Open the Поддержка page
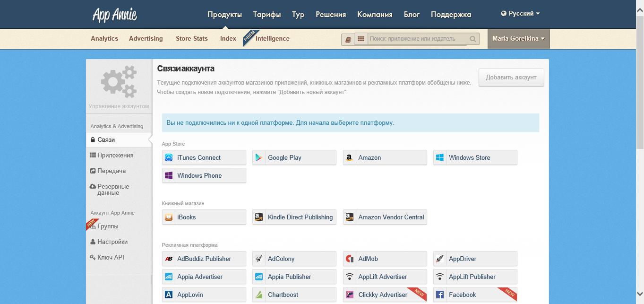Image resolution: width=644 pixels, height=304 pixels. (x=451, y=15)
